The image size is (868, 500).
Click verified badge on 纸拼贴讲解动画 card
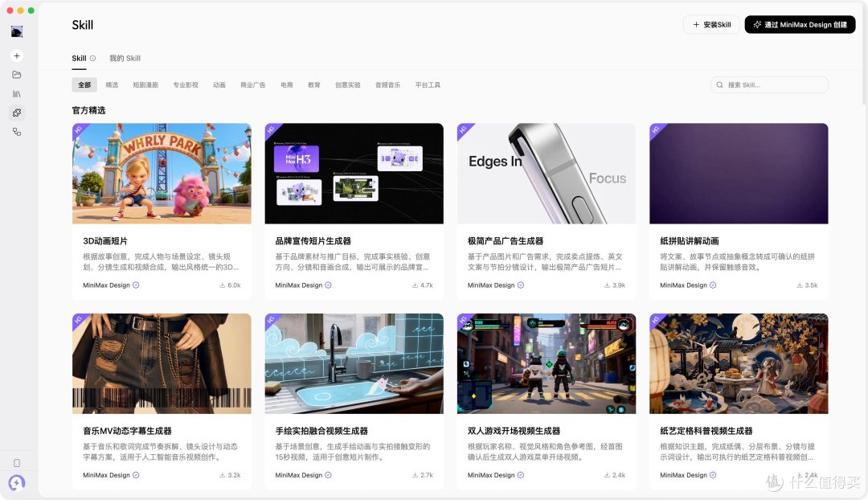click(713, 285)
